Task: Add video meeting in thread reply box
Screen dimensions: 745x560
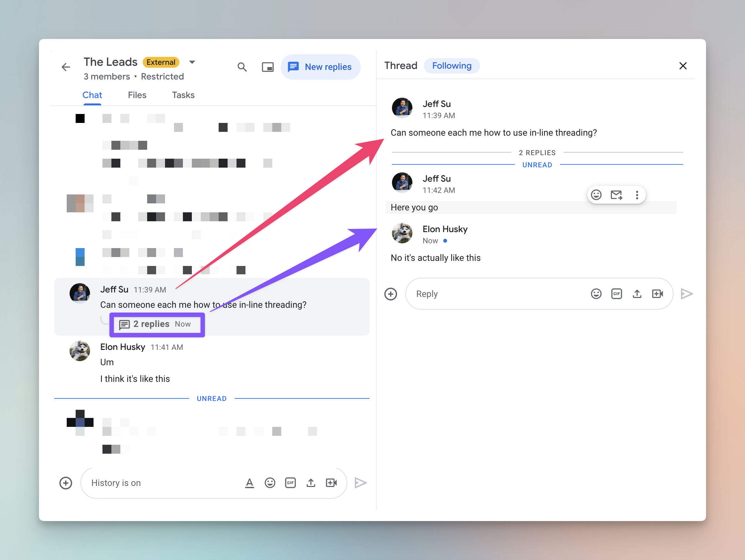Action: [658, 294]
